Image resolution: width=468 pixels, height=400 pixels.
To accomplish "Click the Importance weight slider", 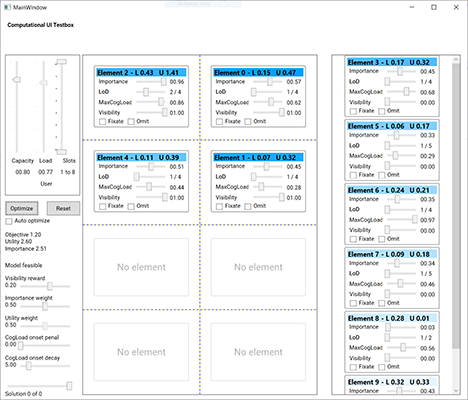I will tap(45, 306).
